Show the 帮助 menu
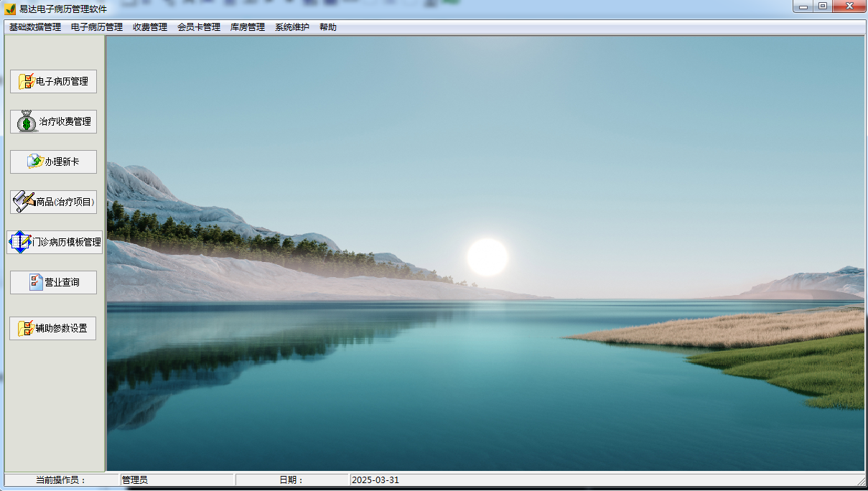Screen dimensions: 868x491 pyautogui.click(x=328, y=27)
